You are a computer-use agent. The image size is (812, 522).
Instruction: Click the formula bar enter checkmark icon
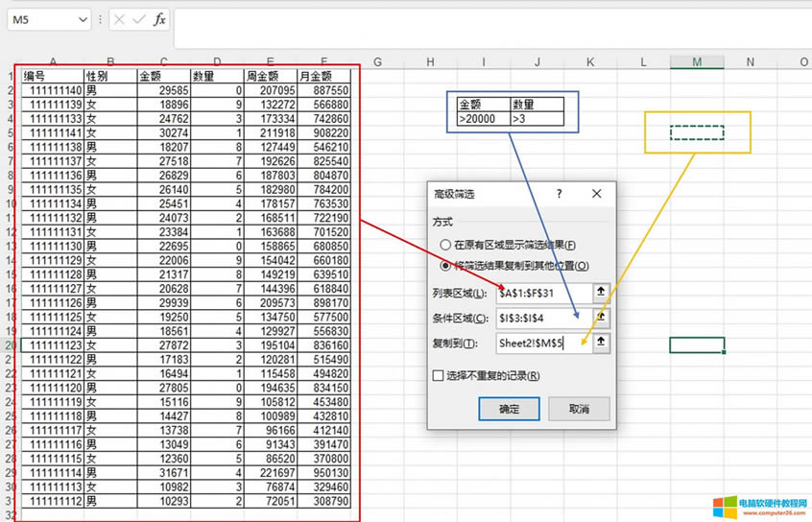pos(139,19)
